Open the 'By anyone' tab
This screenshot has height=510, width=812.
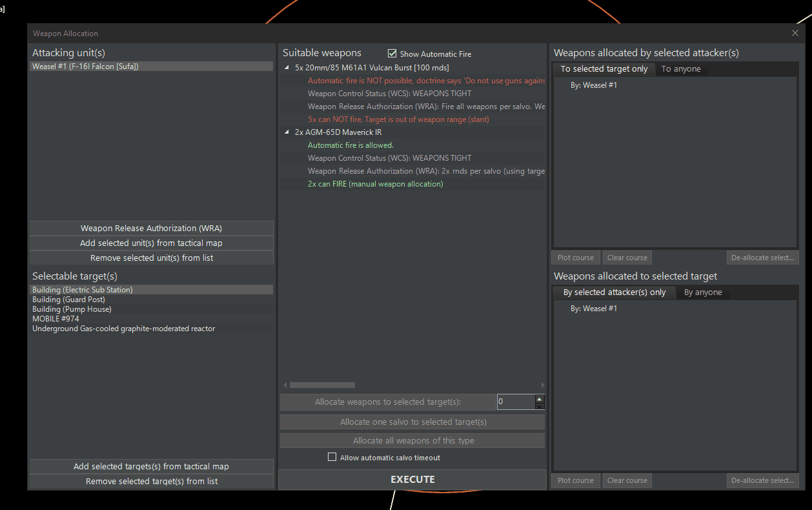[x=703, y=292]
